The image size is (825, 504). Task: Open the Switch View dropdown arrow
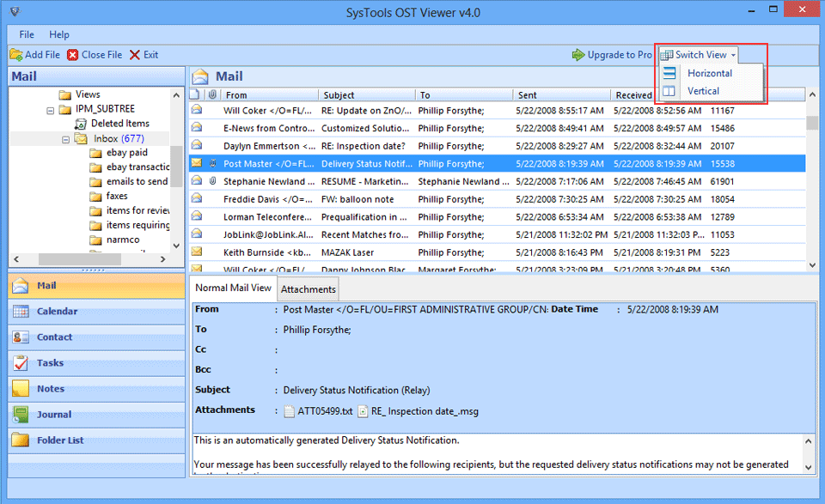pyautogui.click(x=733, y=55)
